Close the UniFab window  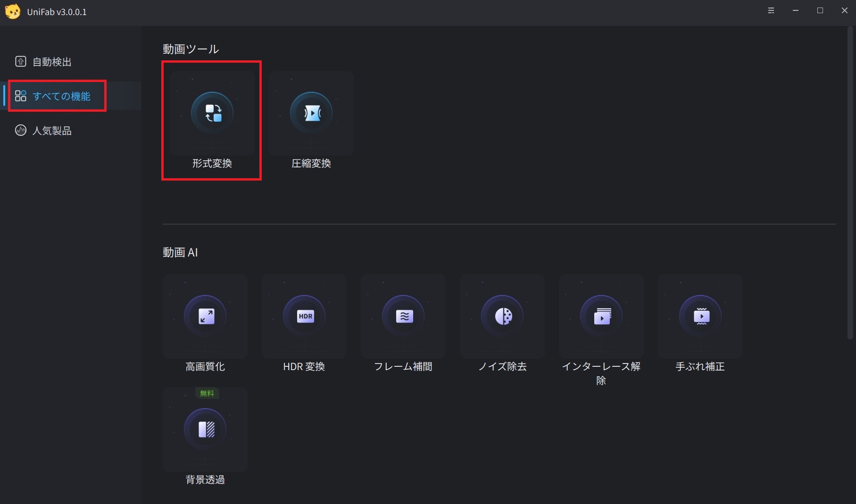click(x=845, y=10)
